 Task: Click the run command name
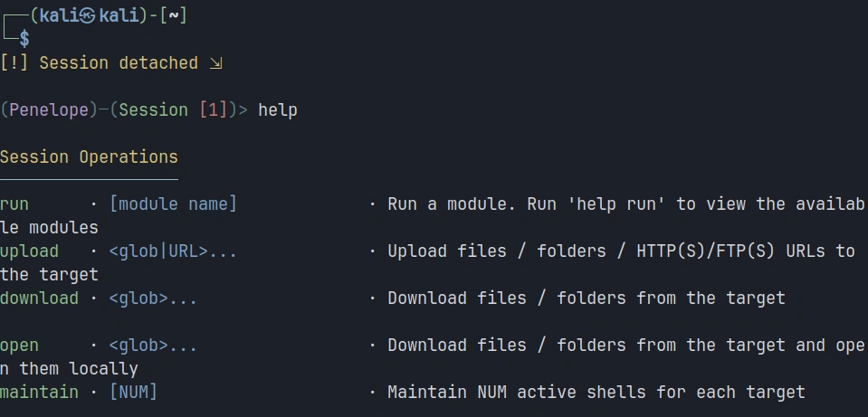pos(14,204)
